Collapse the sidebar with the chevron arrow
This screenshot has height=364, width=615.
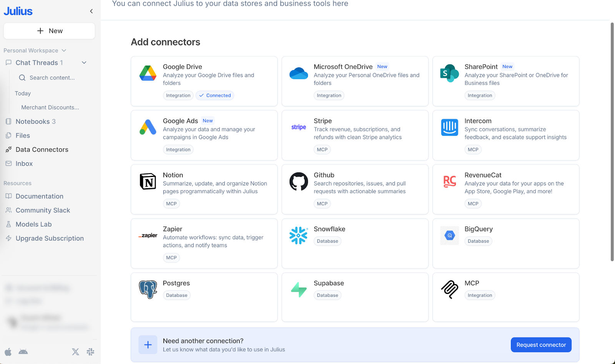[91, 11]
